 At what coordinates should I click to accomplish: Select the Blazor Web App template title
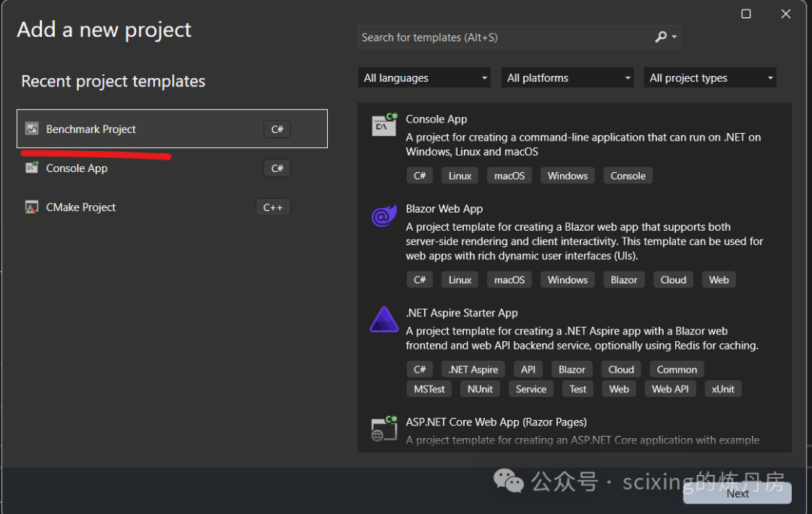(444, 209)
